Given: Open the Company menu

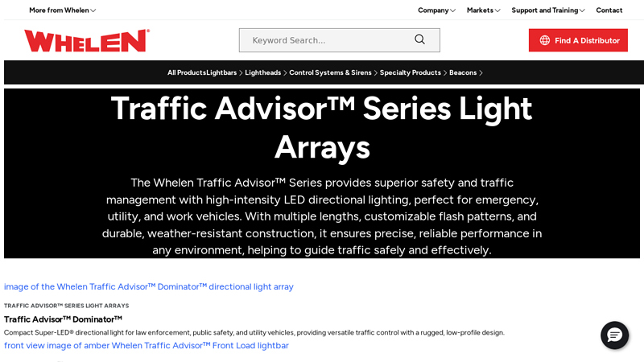Looking at the screenshot, I should coord(436,10).
